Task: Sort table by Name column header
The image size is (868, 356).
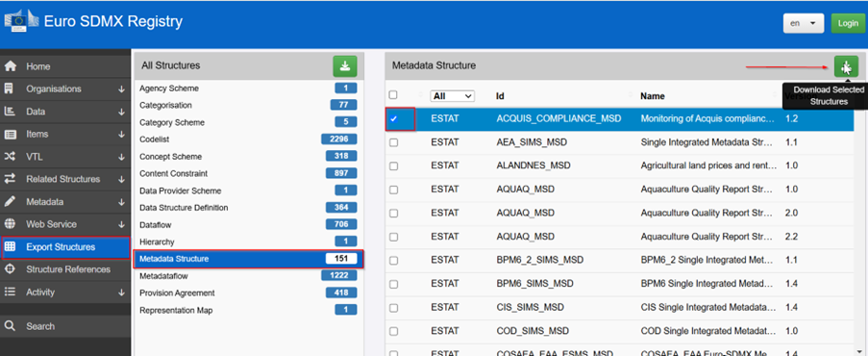Action: tap(652, 96)
